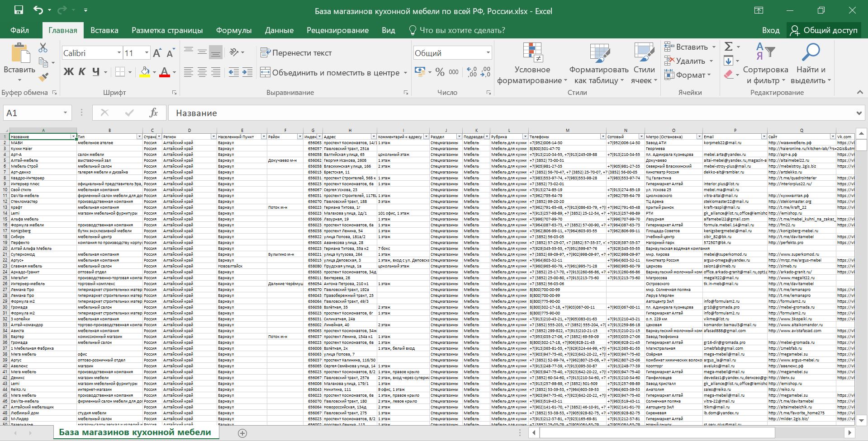868x441 pixels.
Task: Open the Файл menu tab
Action: tap(19, 30)
